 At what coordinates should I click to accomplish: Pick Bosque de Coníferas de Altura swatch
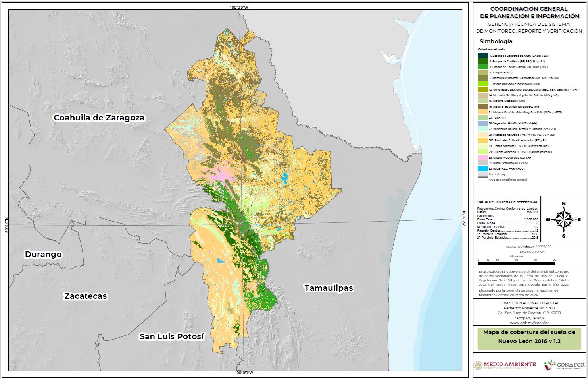pyautogui.click(x=483, y=56)
